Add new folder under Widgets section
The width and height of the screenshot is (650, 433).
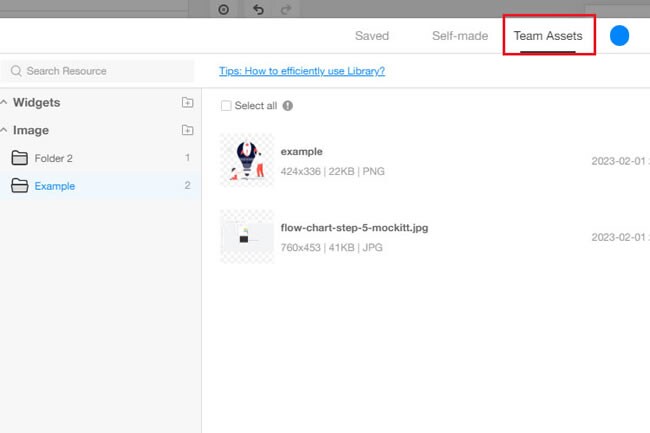point(187,102)
